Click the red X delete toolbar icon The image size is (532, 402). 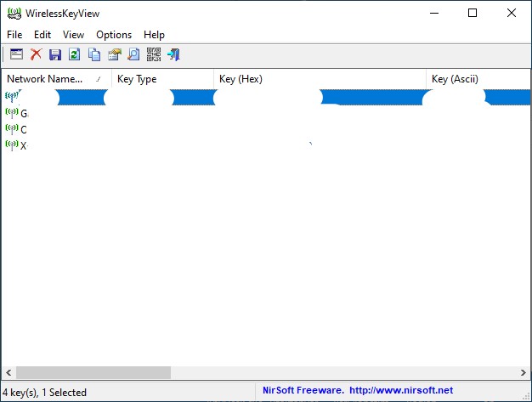tap(36, 54)
